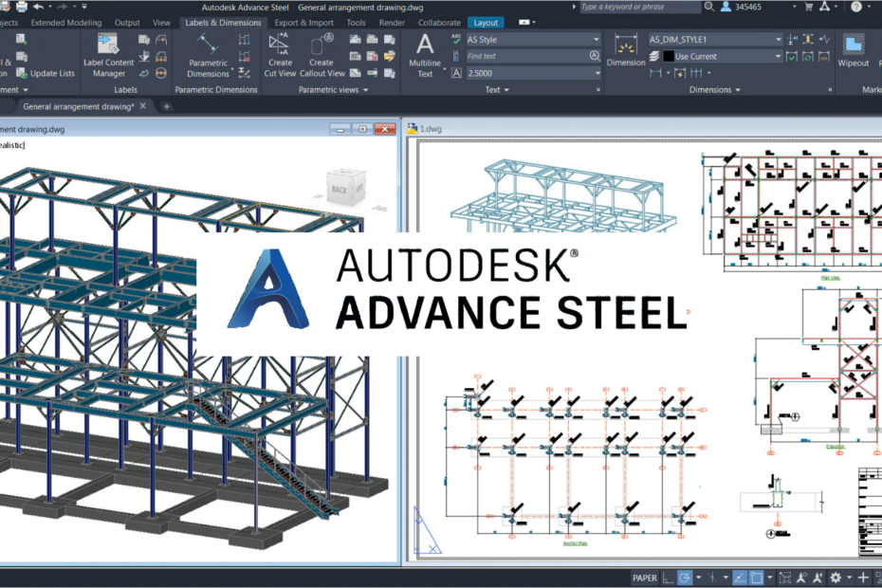
Task: Click the red-marked dimension icon in Parametric Dimensions
Action: 244,56
